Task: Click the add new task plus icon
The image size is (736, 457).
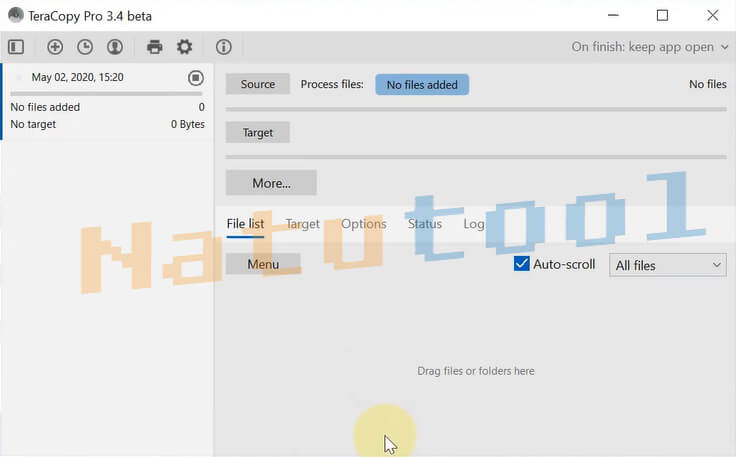Action: tap(55, 47)
